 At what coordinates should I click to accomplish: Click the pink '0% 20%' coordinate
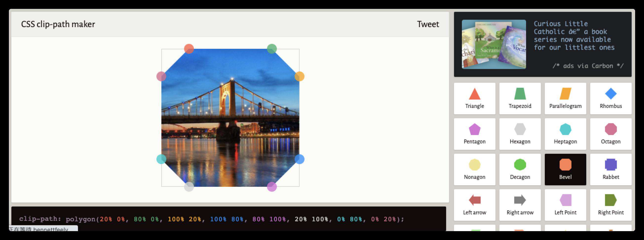pyautogui.click(x=383, y=219)
